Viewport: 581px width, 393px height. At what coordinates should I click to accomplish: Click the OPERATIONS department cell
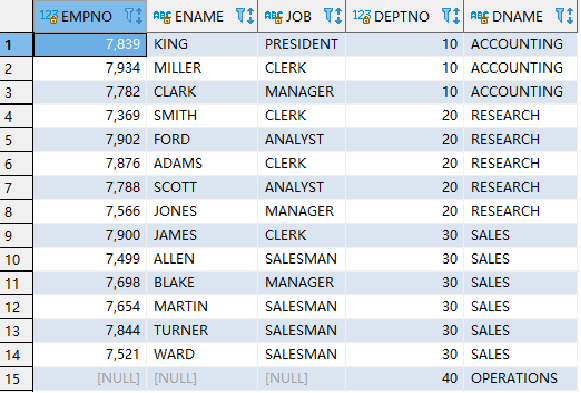click(x=521, y=379)
